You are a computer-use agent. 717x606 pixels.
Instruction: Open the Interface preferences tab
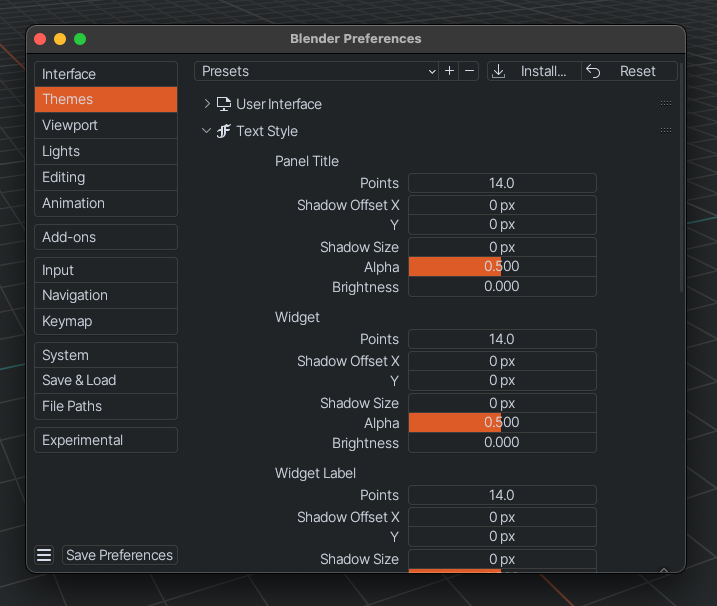(x=106, y=74)
